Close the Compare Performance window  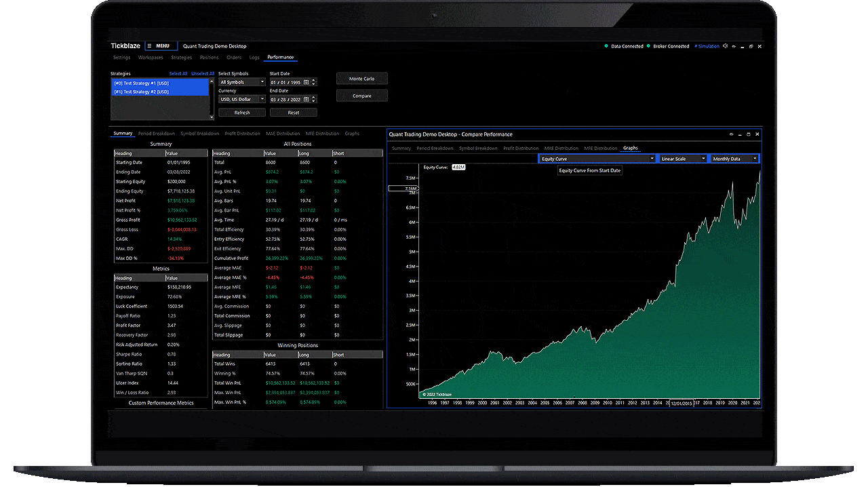tap(757, 134)
